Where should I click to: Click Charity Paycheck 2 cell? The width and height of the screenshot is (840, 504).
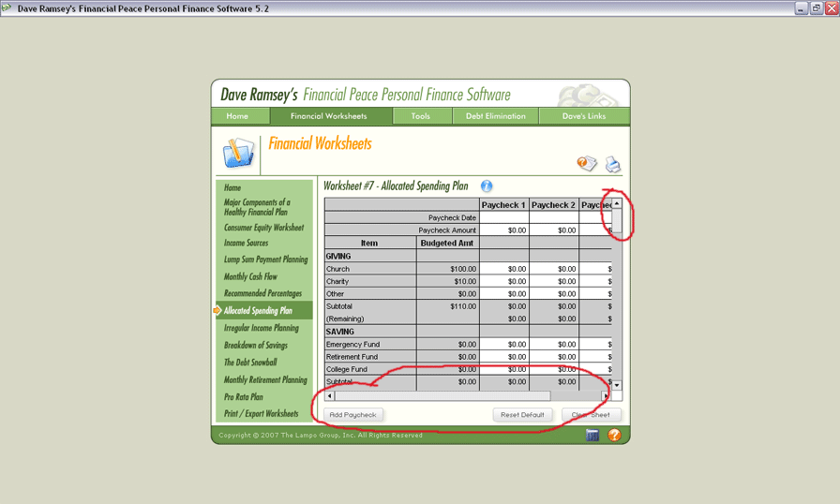click(x=553, y=281)
